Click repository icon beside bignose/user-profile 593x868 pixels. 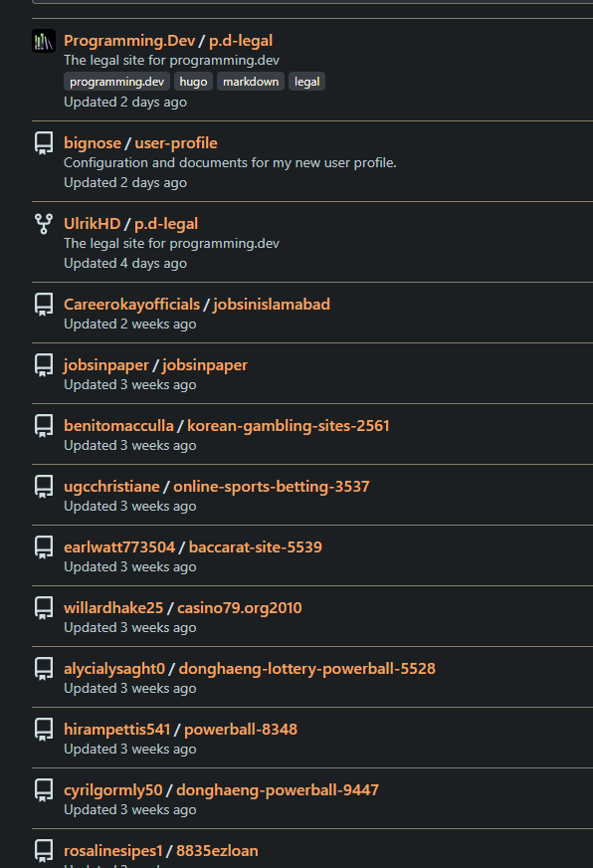(44, 142)
